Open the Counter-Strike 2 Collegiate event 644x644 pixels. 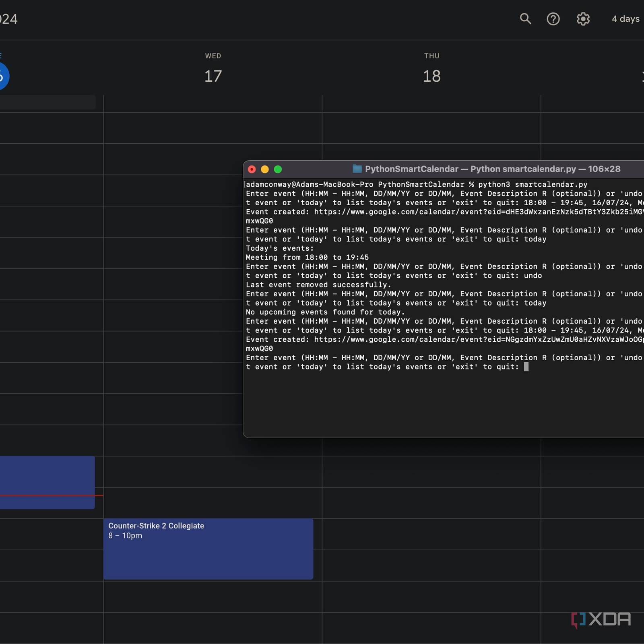(x=208, y=549)
